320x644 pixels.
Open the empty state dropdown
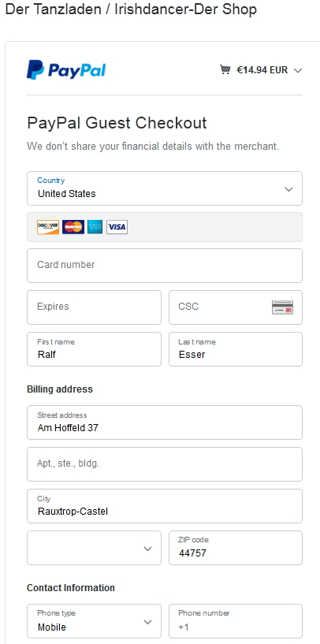[94, 548]
